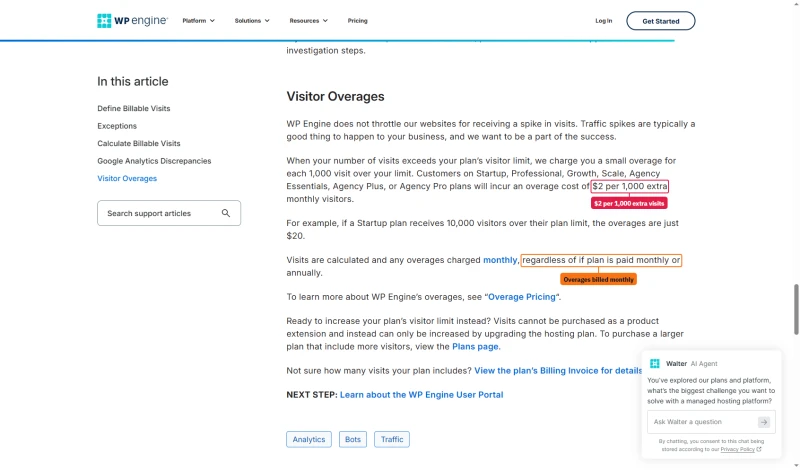Click the In this article heading
800x470 pixels.
(x=133, y=82)
